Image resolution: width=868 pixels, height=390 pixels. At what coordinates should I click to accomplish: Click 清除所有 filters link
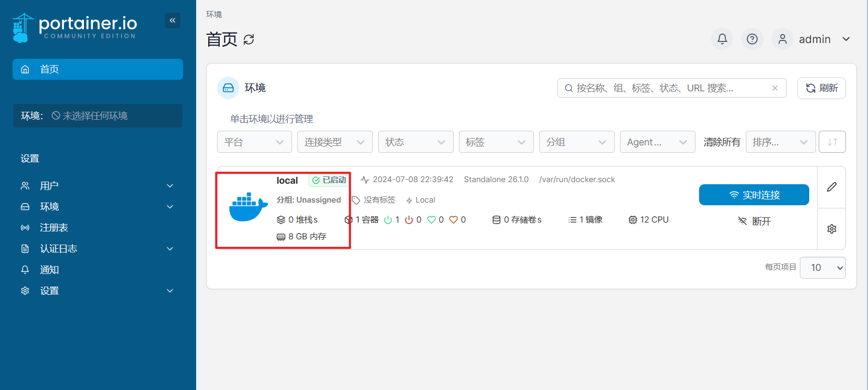point(722,142)
